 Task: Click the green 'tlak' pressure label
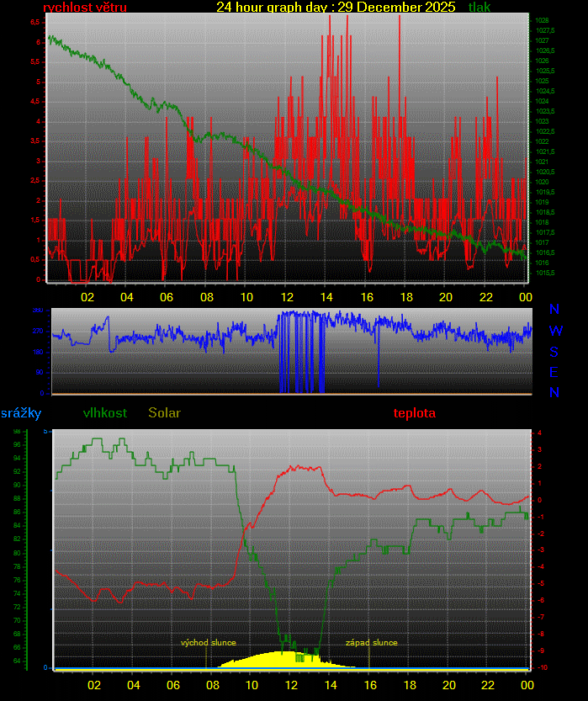[479, 8]
